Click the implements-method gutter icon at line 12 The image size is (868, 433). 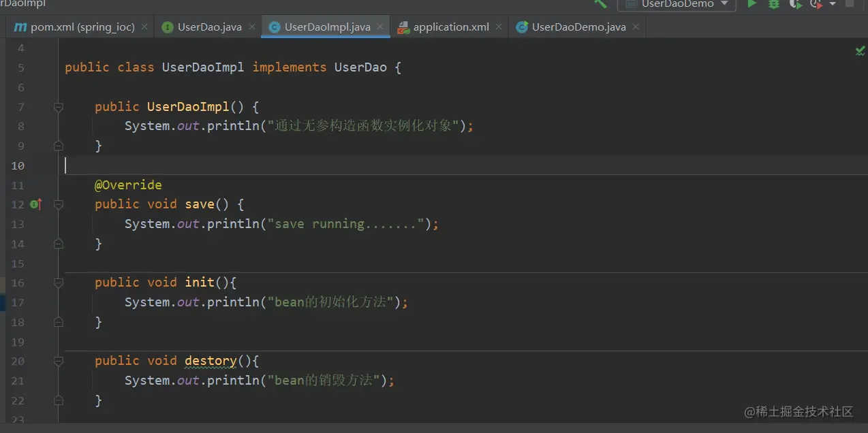coord(36,204)
